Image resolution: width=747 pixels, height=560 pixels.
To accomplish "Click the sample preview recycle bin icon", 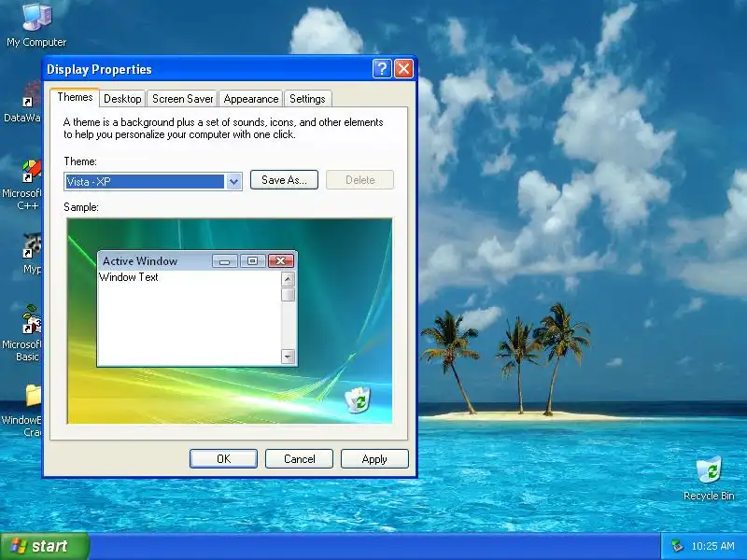I will coord(358,399).
